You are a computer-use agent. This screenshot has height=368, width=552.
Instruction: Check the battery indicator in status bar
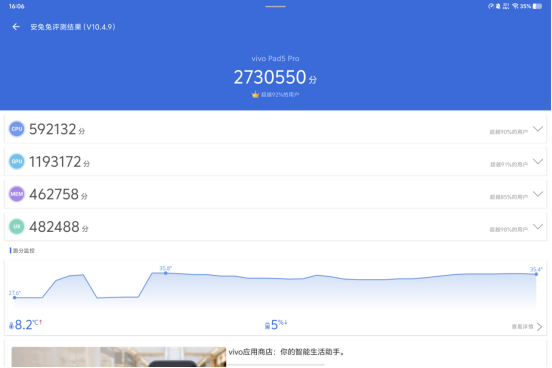click(x=537, y=6)
